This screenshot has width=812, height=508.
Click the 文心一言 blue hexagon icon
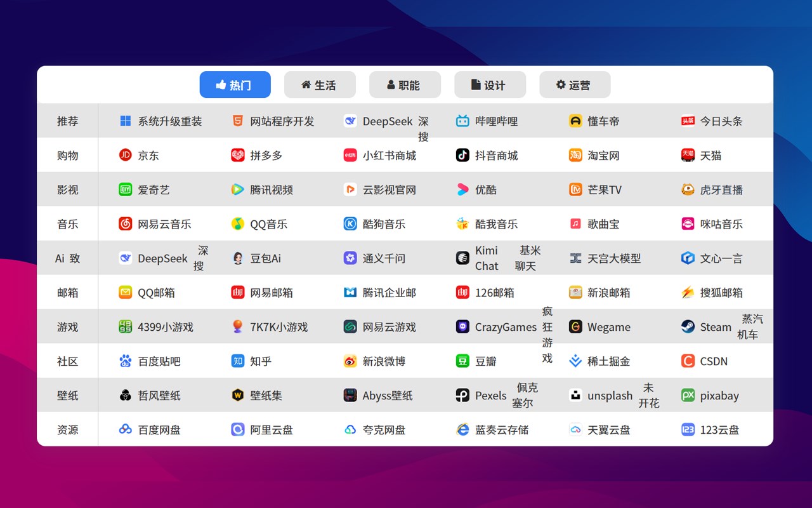(x=688, y=258)
